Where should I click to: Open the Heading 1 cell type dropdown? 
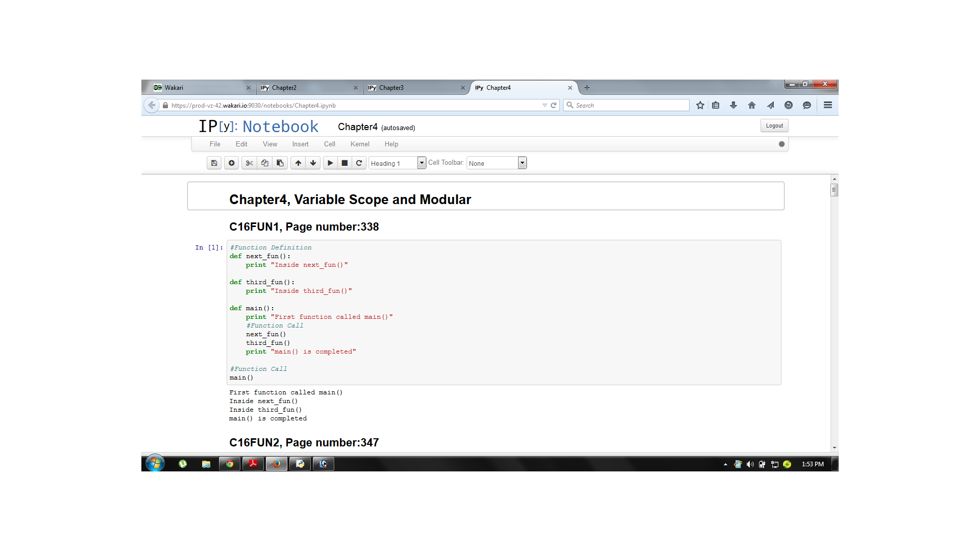point(397,163)
